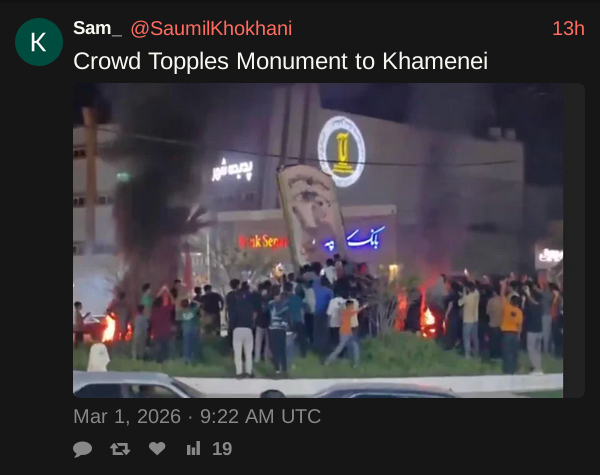
Task: Visit the @SaumilKhokhani handle link
Action: coord(211,28)
